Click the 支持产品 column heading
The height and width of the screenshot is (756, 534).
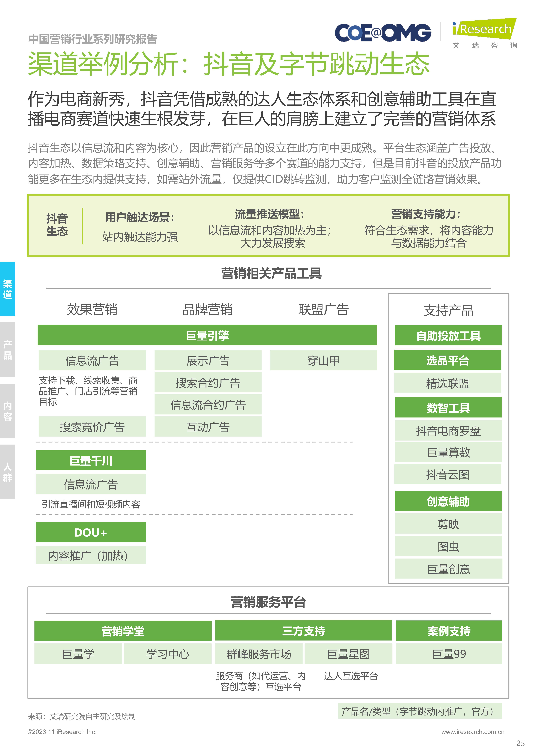point(448,311)
